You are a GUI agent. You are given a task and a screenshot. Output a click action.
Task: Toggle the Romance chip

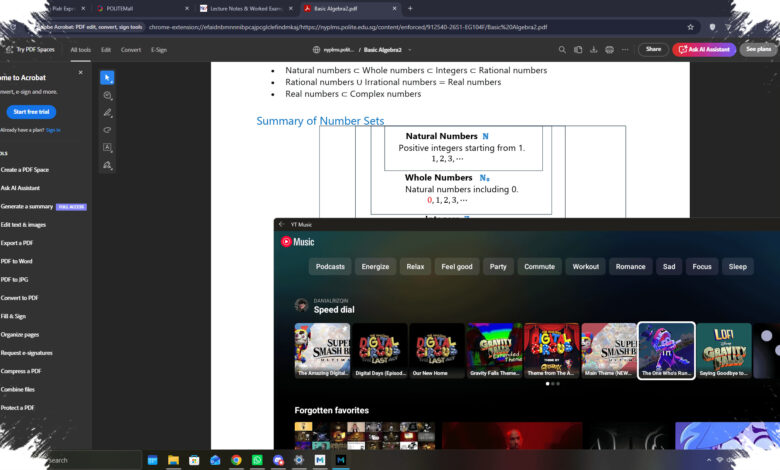(x=630, y=267)
